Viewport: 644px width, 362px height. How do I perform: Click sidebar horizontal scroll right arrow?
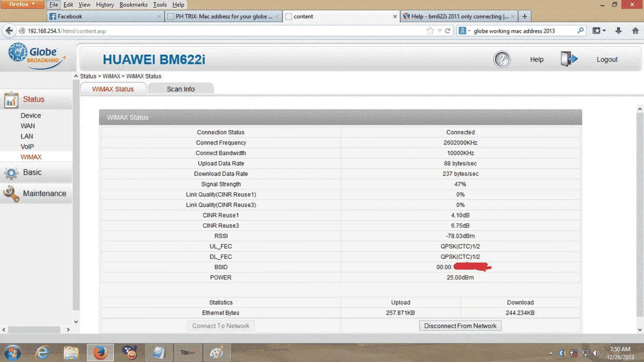68,330
